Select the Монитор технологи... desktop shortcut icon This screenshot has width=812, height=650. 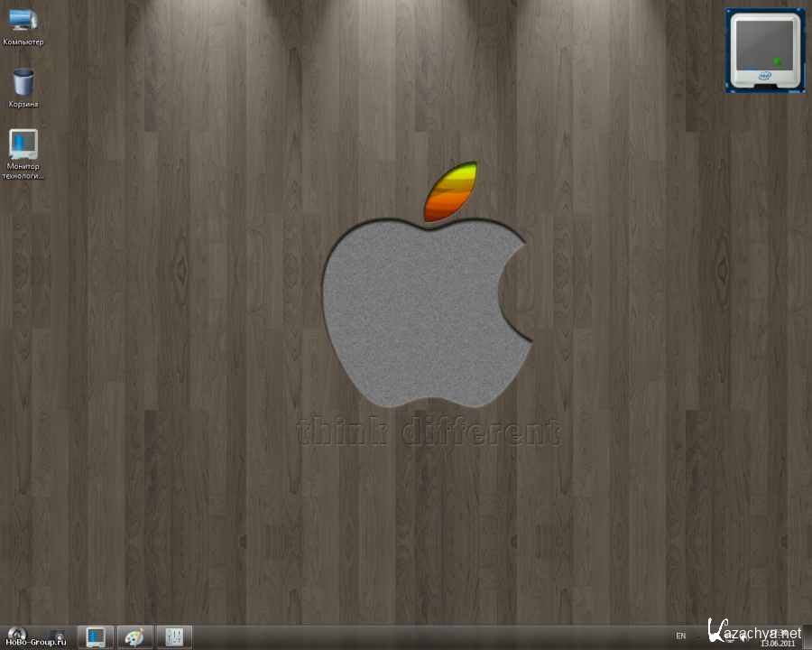click(x=23, y=144)
